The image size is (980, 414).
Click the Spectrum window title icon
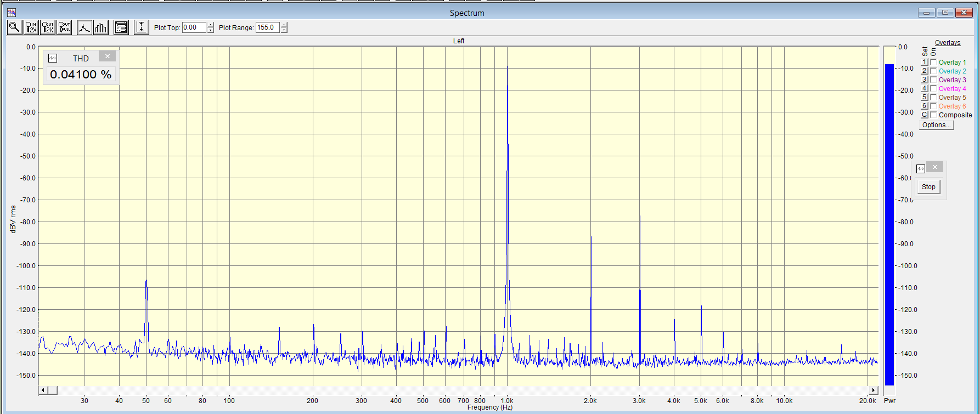[x=12, y=13]
